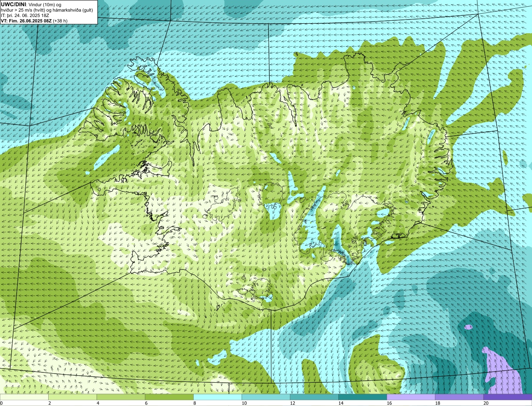This screenshot has height=406, width=532.
Task: Click the '(+38 h)' forecast offset text
Action: coord(60,20)
